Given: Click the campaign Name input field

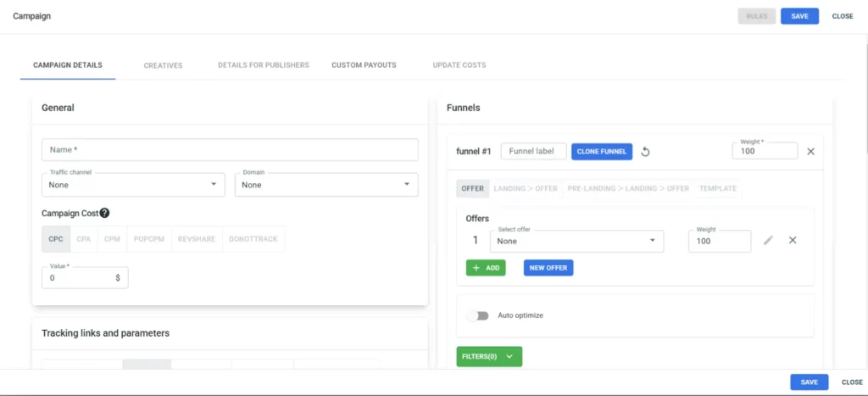Looking at the screenshot, I should pos(230,150).
